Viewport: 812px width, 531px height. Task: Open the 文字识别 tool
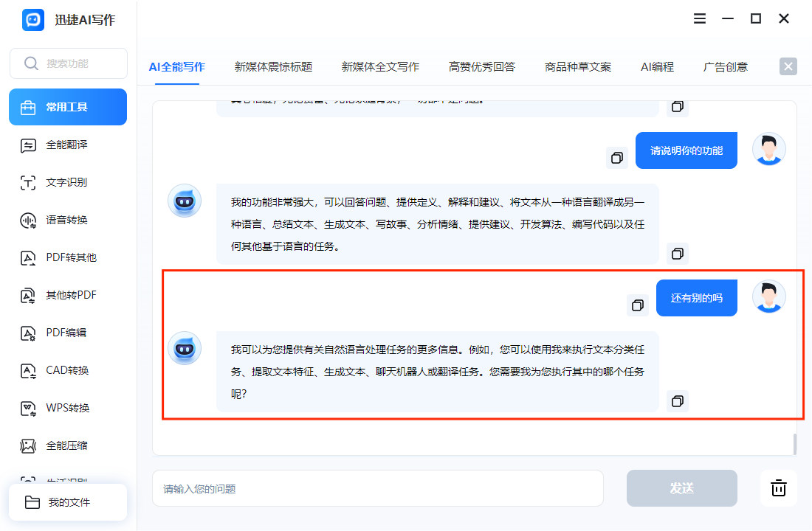click(x=59, y=182)
